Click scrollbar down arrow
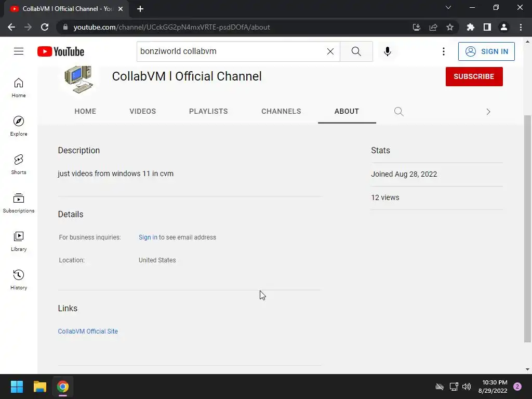This screenshot has height=399, width=532. (x=527, y=369)
